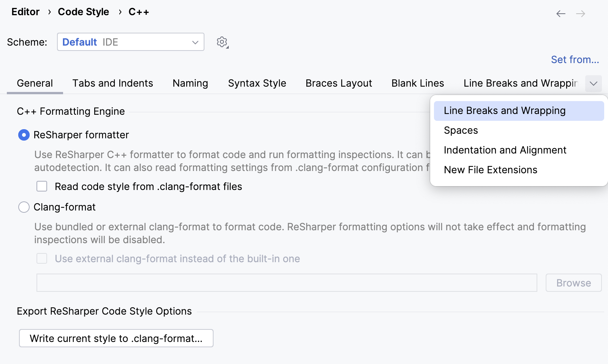Viewport: 608px width, 364px height.
Task: Open the Scheme settings gear menu
Action: [222, 42]
